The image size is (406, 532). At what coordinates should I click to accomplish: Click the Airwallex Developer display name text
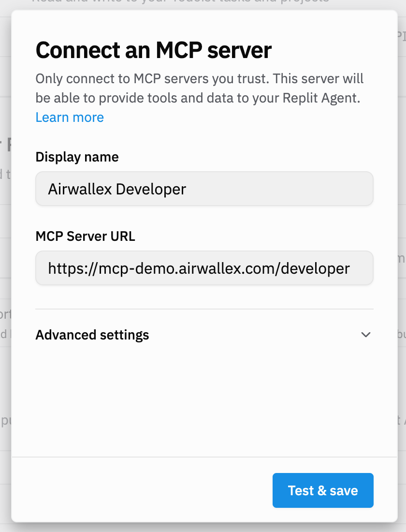116,189
